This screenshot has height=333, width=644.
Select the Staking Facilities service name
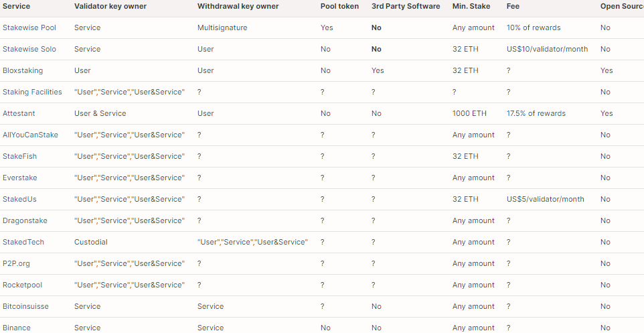coord(32,92)
